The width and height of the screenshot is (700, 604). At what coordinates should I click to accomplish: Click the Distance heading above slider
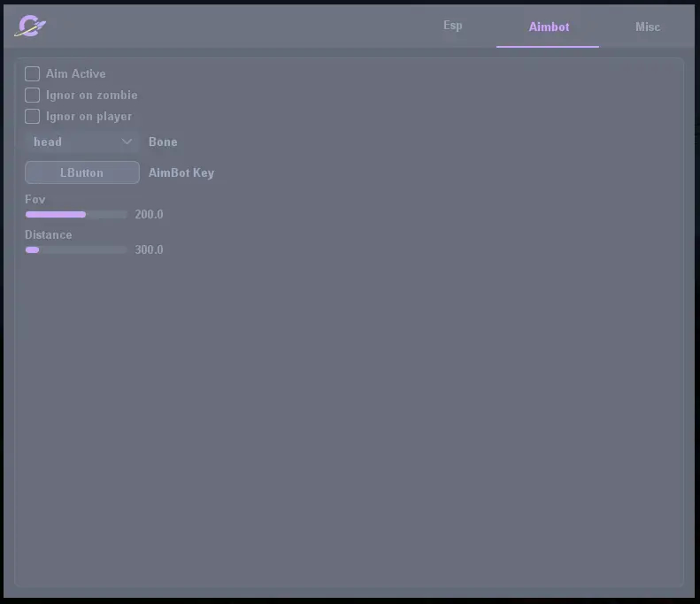click(x=49, y=235)
